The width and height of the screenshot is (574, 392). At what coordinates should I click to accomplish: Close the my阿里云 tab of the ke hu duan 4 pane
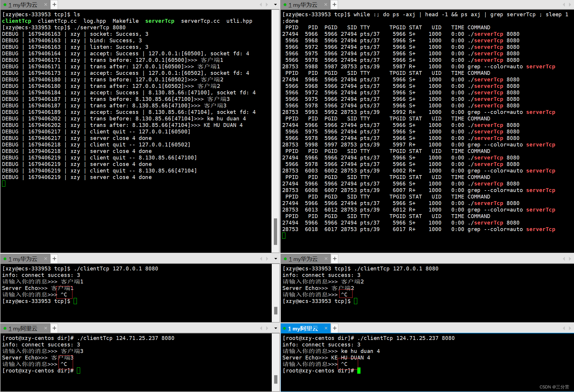pos(326,328)
